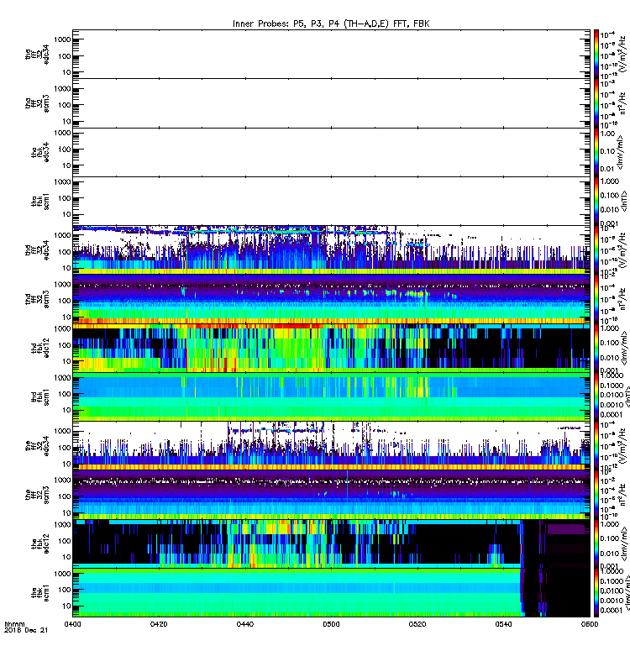Click the 10 y-axis tick of the fbk scm1
630x672 pixels.
tap(66, 606)
